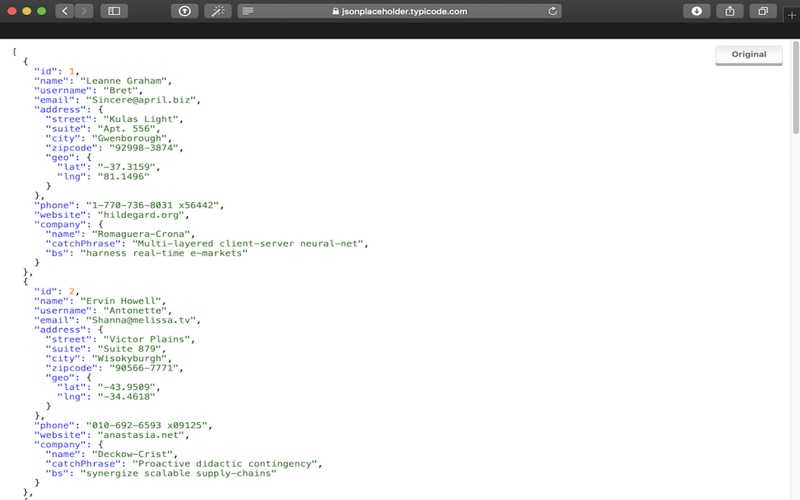Image resolution: width=800 pixels, height=500 pixels.
Task: Click the email "Sincere@april.biz"
Action: (x=141, y=100)
